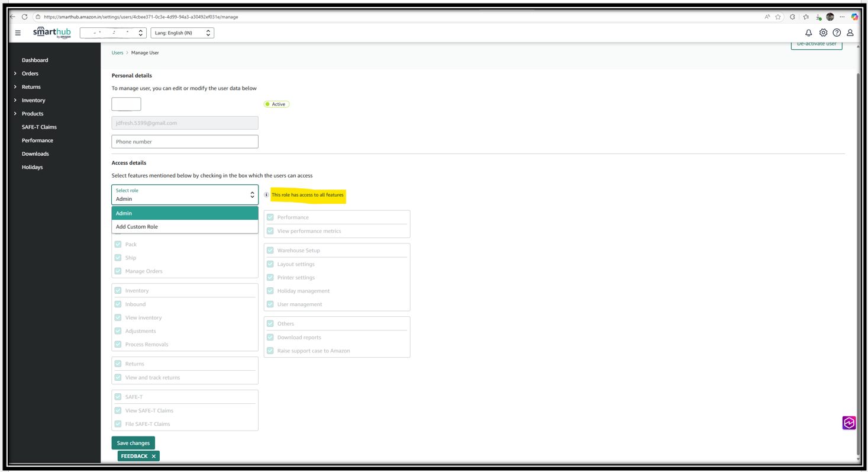This screenshot has width=868, height=472.
Task: Toggle the View inventory checkbox
Action: 118,317
